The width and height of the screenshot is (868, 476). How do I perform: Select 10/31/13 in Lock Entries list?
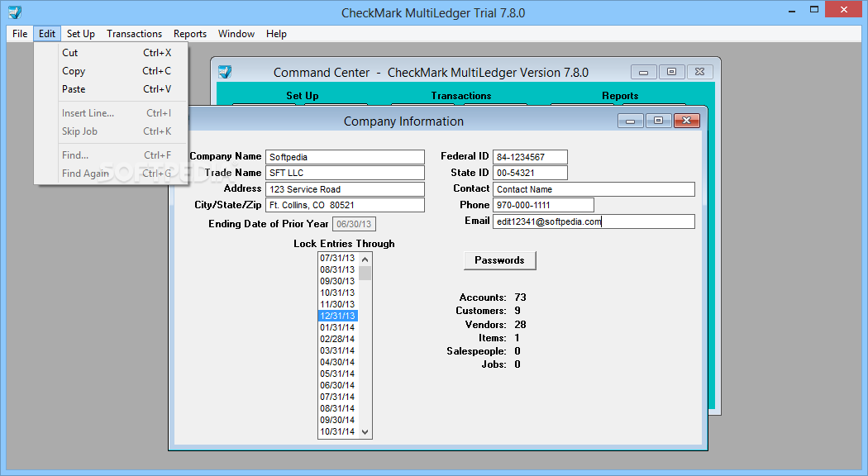pyautogui.click(x=337, y=293)
